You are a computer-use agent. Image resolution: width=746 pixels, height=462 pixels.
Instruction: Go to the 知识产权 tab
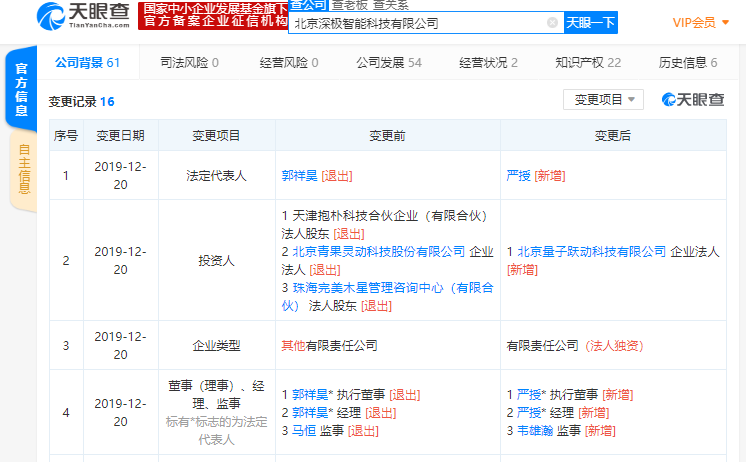point(587,62)
